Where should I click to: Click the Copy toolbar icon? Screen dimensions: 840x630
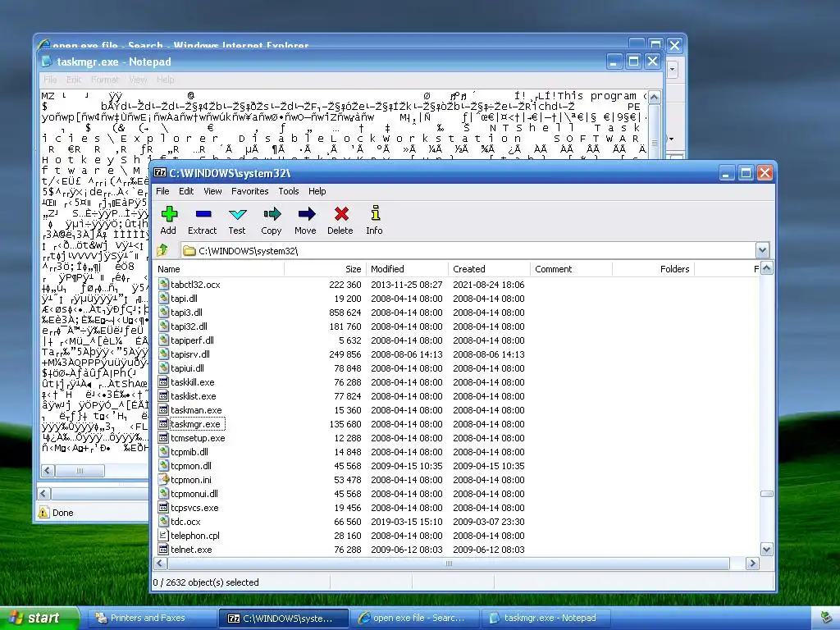pyautogui.click(x=272, y=214)
